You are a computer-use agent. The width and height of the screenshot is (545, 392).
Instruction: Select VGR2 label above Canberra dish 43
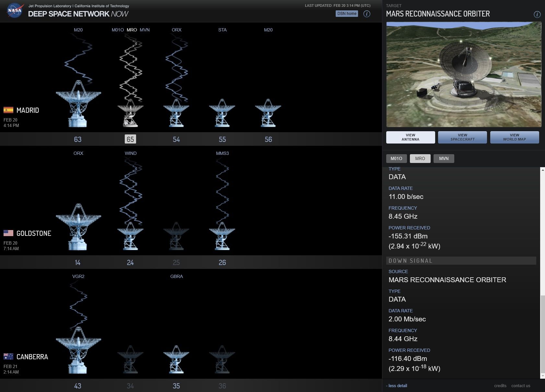click(x=78, y=276)
